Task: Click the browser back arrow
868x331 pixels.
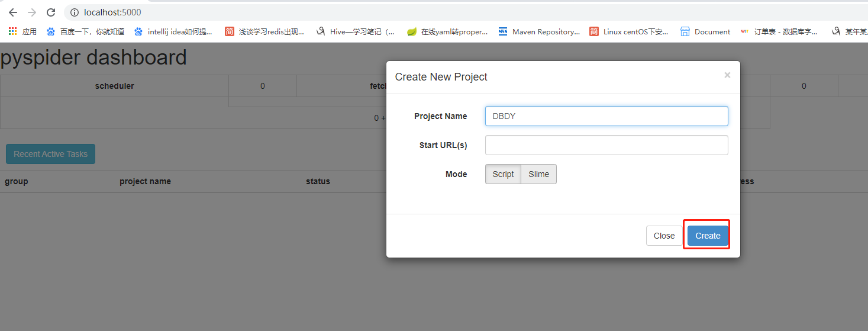Action: (x=12, y=12)
